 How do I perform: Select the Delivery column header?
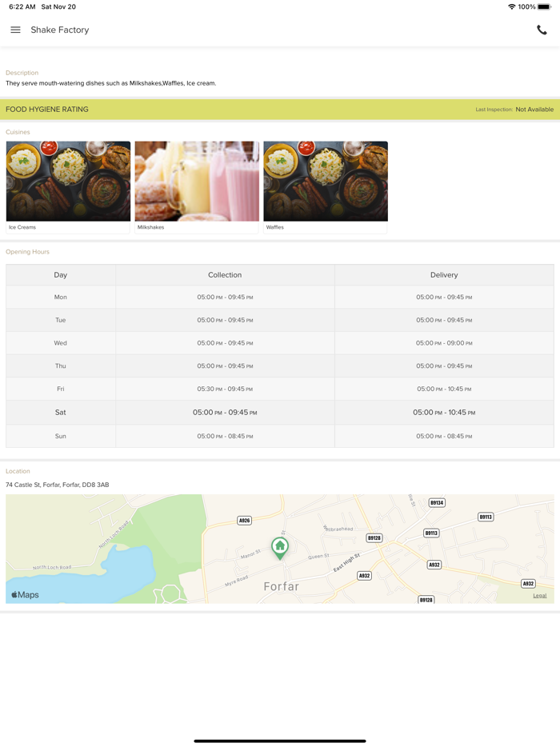click(x=444, y=275)
